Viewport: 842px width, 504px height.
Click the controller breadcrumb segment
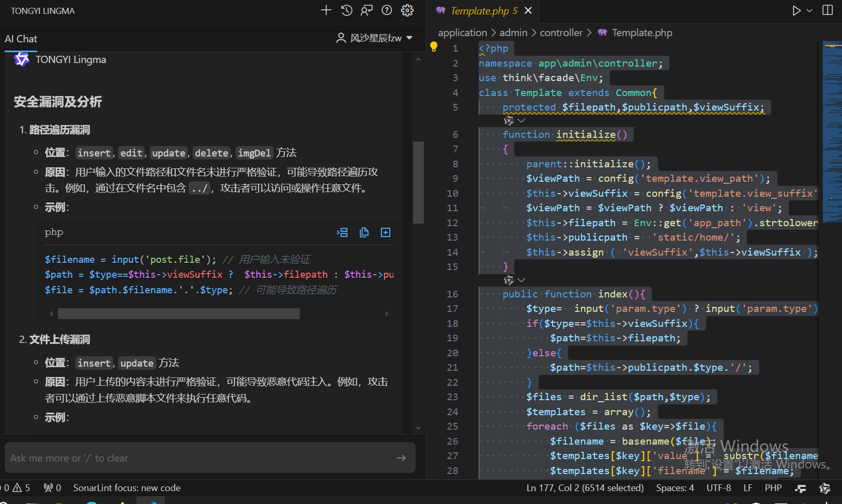click(x=561, y=33)
